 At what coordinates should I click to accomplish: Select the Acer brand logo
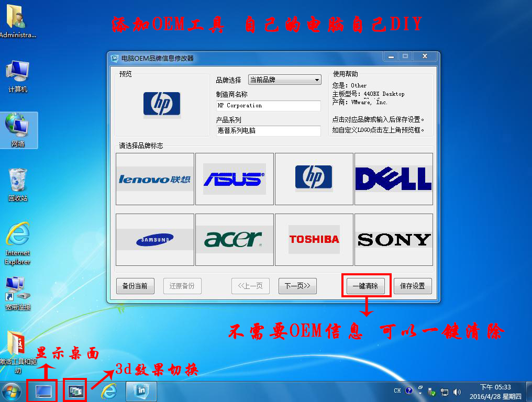click(x=235, y=240)
